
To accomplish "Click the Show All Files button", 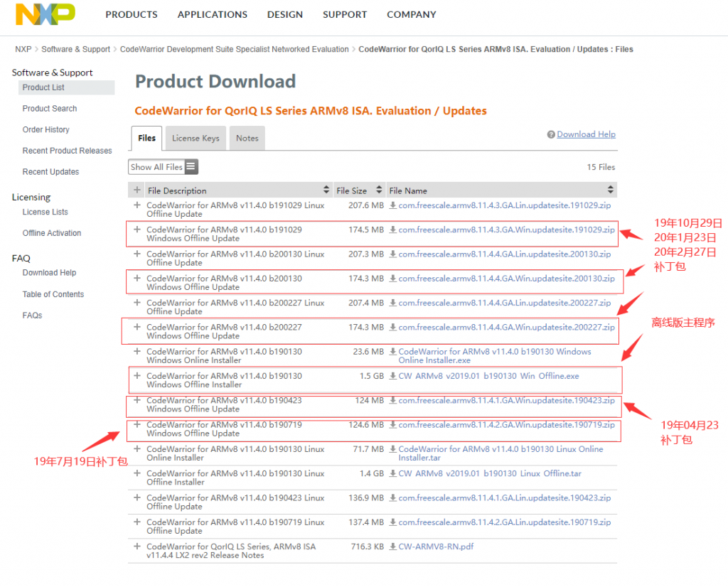I will [x=163, y=166].
